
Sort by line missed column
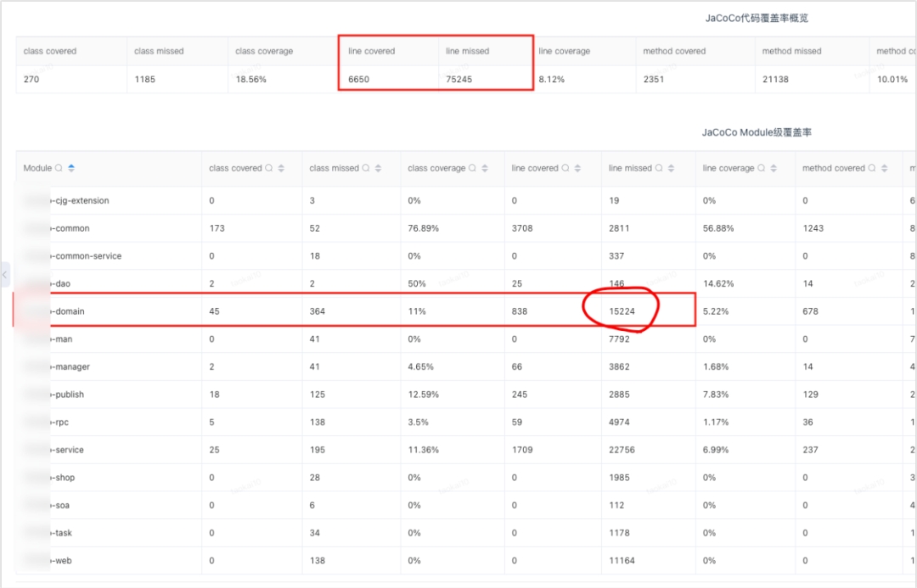point(672,168)
